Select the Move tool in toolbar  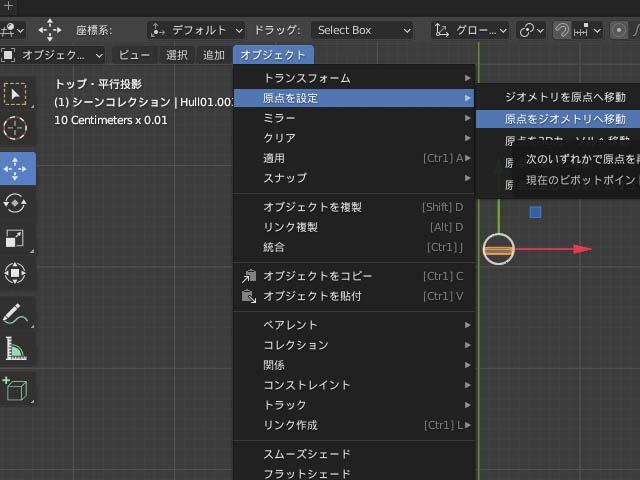point(15,169)
